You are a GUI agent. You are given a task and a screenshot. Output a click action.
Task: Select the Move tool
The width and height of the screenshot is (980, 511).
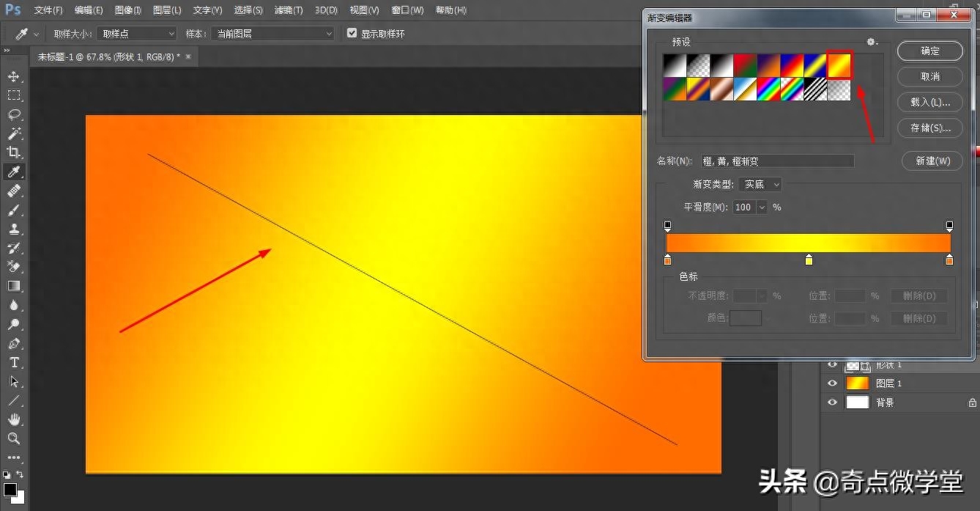[14, 76]
